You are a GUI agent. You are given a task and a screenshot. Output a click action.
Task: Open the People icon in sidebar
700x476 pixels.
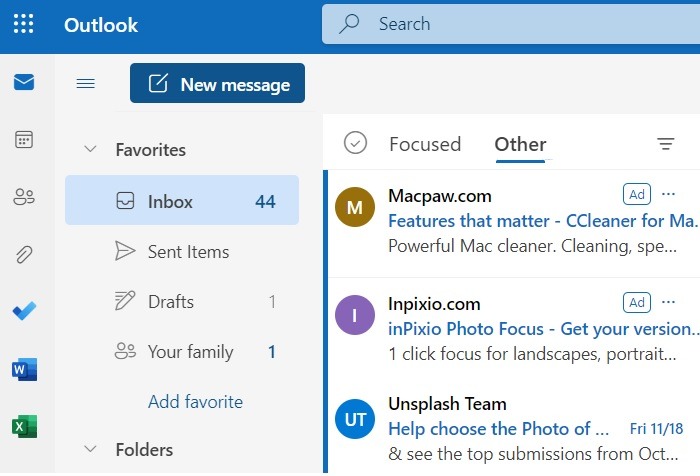(24, 196)
